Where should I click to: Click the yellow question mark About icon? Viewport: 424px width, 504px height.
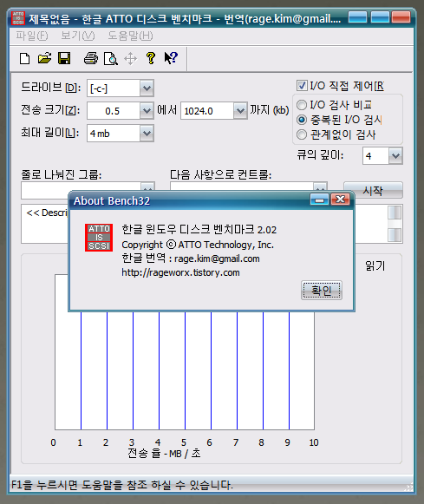pyautogui.click(x=151, y=58)
